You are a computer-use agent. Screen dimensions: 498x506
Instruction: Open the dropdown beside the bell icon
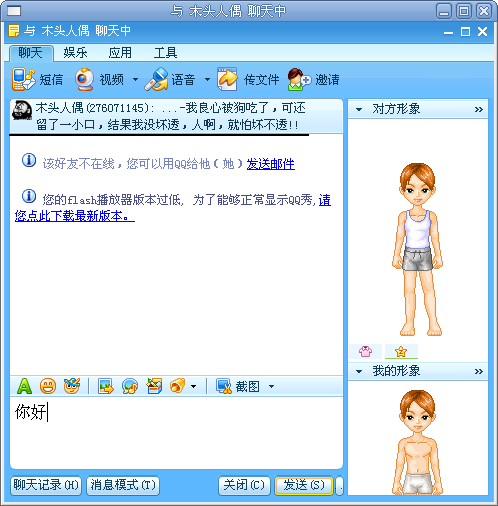[x=193, y=387]
